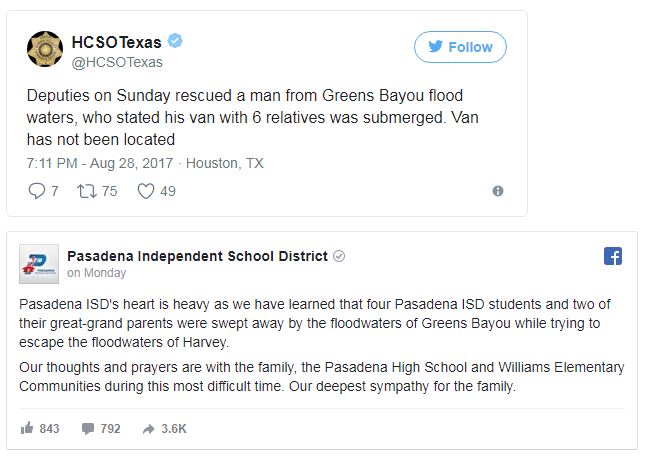Image resolution: width=647 pixels, height=458 pixels.
Task: Click the thumbs-up like icon showing 843
Action: point(27,428)
